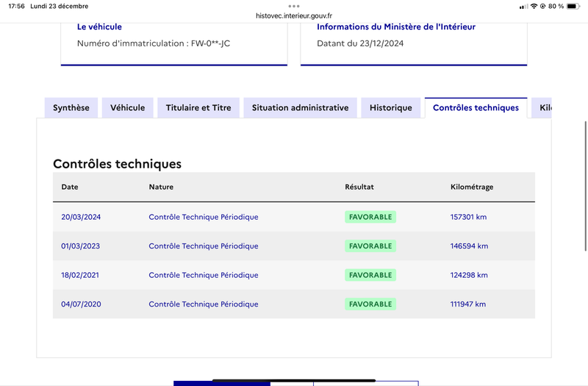Click the Numéro d'immatriculation FW-0**-JC text
Screen dimensions: 588x386
pyautogui.click(x=154, y=43)
